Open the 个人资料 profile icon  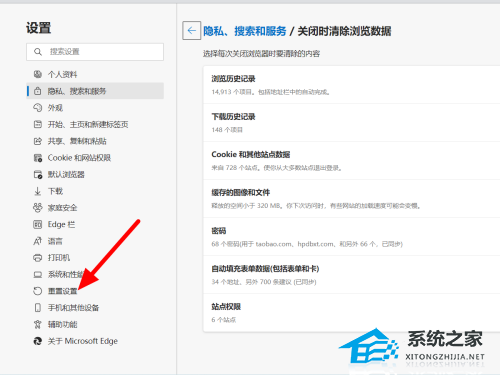pos(38,74)
